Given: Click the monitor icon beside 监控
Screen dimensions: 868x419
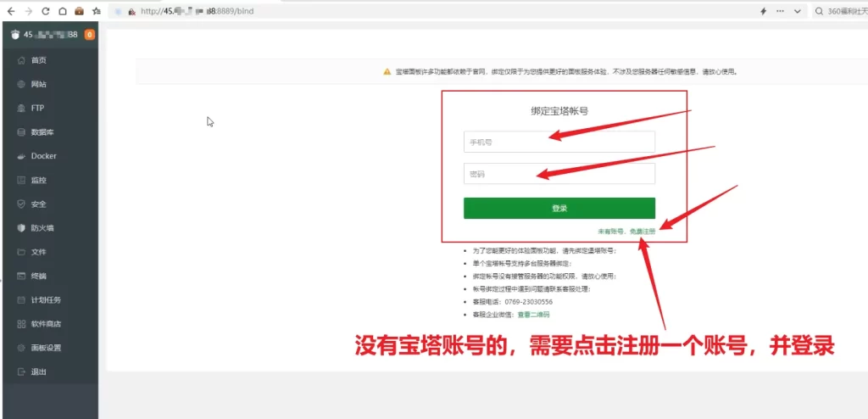Looking at the screenshot, I should tap(21, 180).
